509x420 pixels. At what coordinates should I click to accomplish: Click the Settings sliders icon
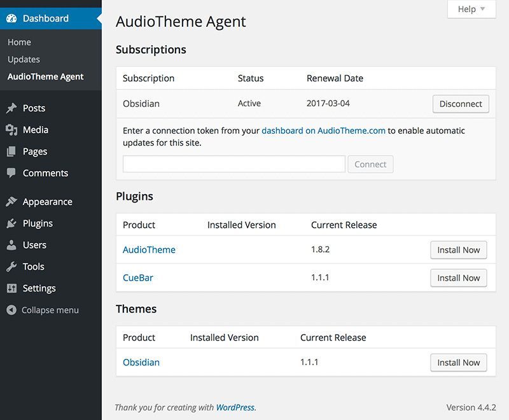[x=11, y=288]
